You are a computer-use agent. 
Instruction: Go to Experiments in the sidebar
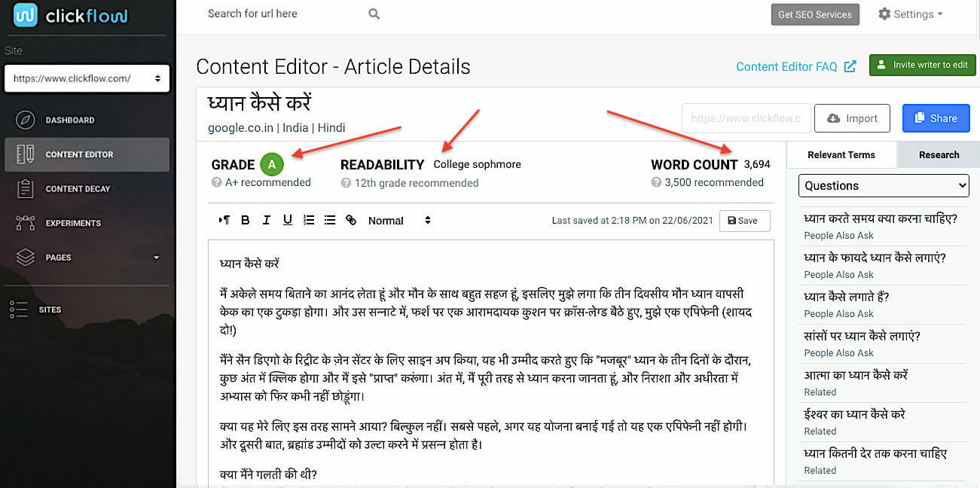coord(87,223)
